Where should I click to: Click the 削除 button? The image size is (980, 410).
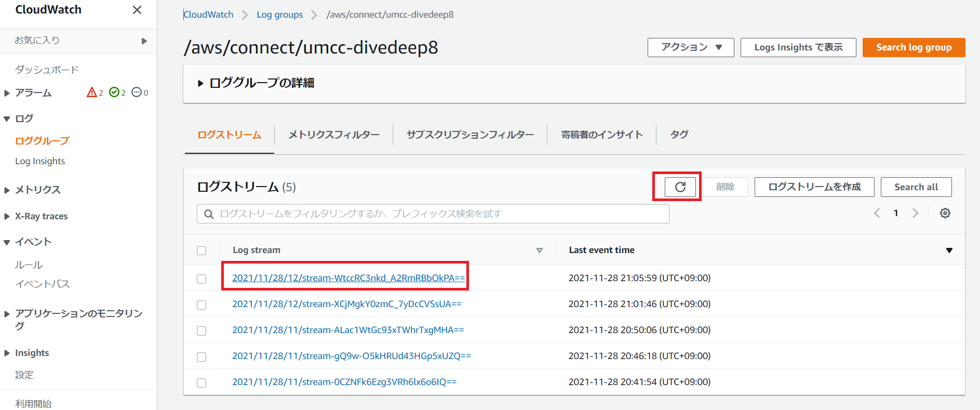coord(725,187)
